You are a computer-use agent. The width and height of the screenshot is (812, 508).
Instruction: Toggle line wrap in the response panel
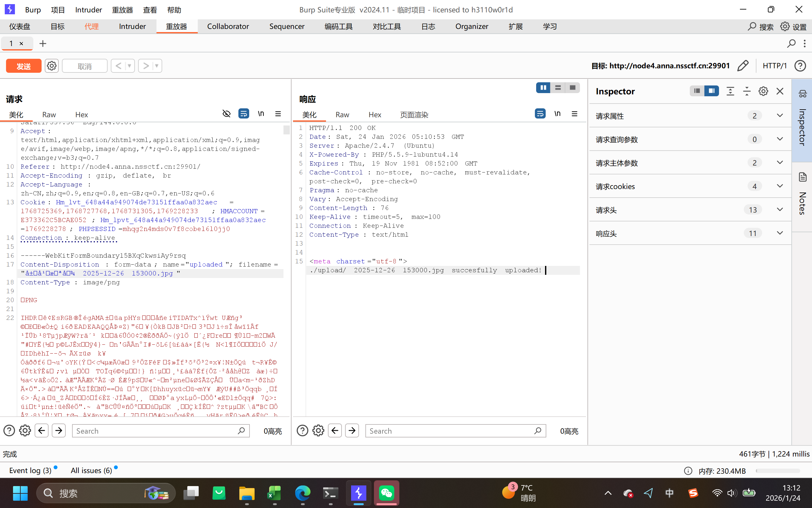[x=540, y=114]
